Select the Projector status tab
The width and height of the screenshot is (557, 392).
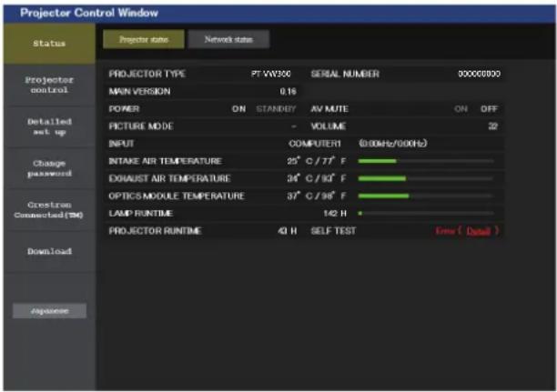point(144,39)
